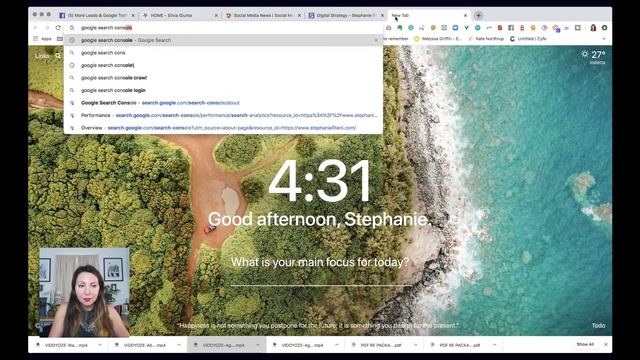Remove the top 'google search console' suggestion

[x=376, y=40]
